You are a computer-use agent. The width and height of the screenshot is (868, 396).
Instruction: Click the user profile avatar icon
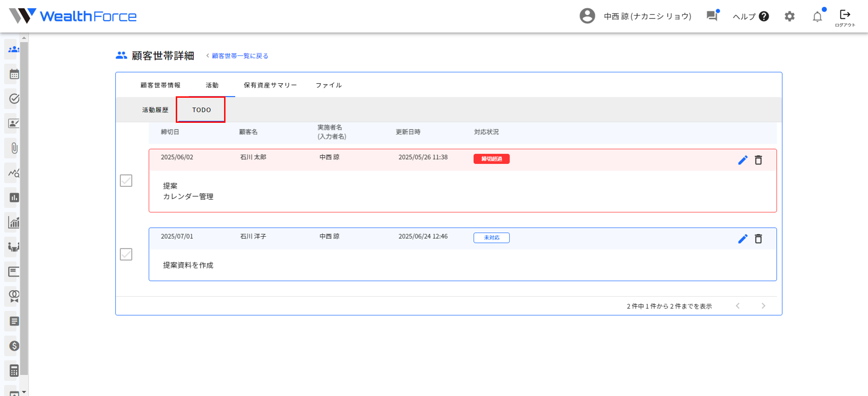point(587,16)
